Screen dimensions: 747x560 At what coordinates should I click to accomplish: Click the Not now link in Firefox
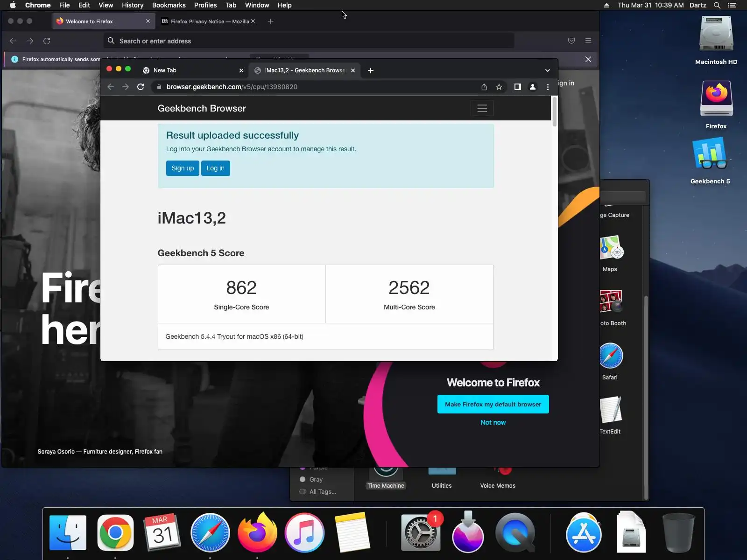click(x=493, y=422)
